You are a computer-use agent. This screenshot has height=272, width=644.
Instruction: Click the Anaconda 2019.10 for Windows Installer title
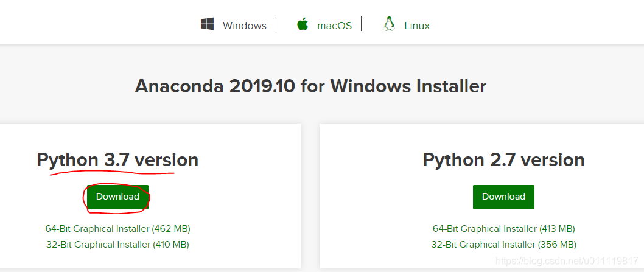coord(310,86)
